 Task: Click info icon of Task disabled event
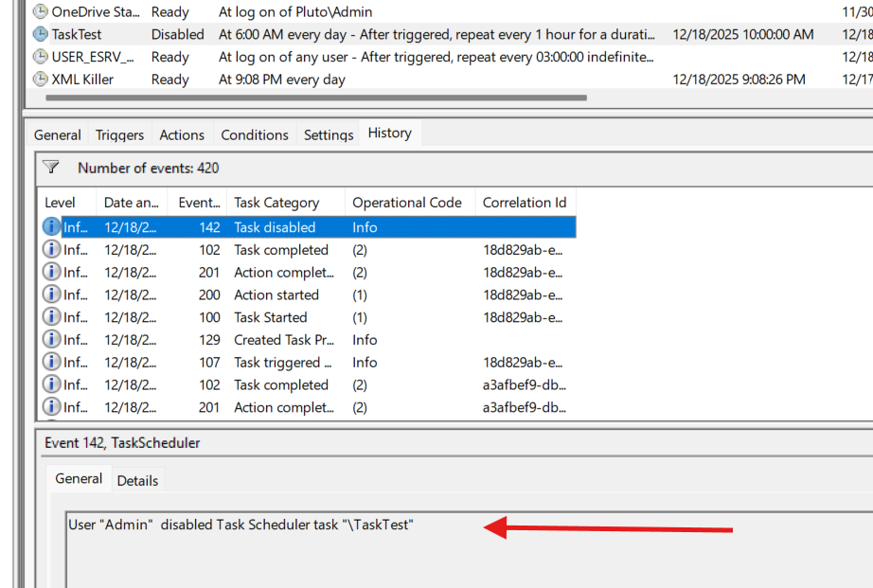51,226
